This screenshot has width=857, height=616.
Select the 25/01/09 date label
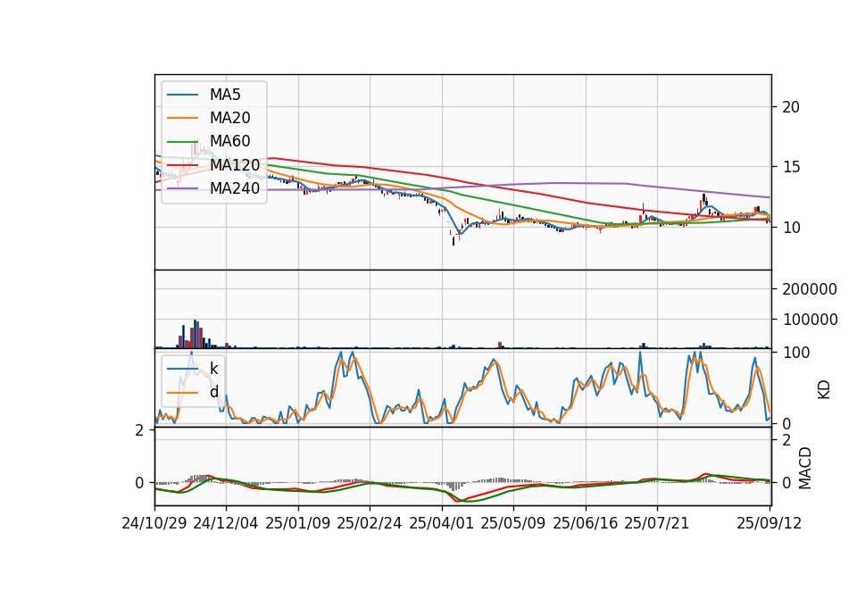[x=298, y=523]
